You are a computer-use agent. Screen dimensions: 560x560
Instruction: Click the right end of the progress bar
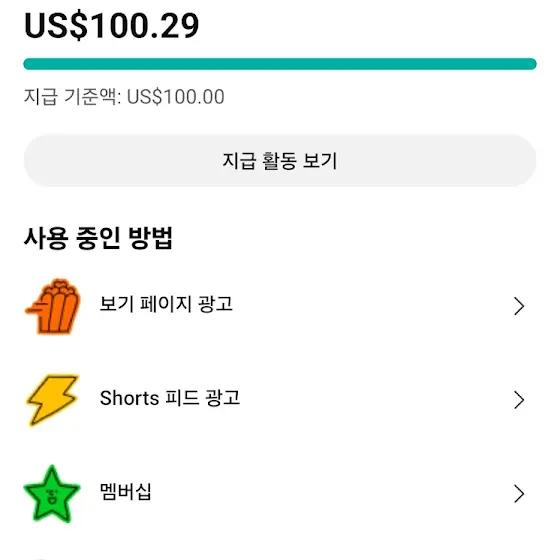(530, 64)
